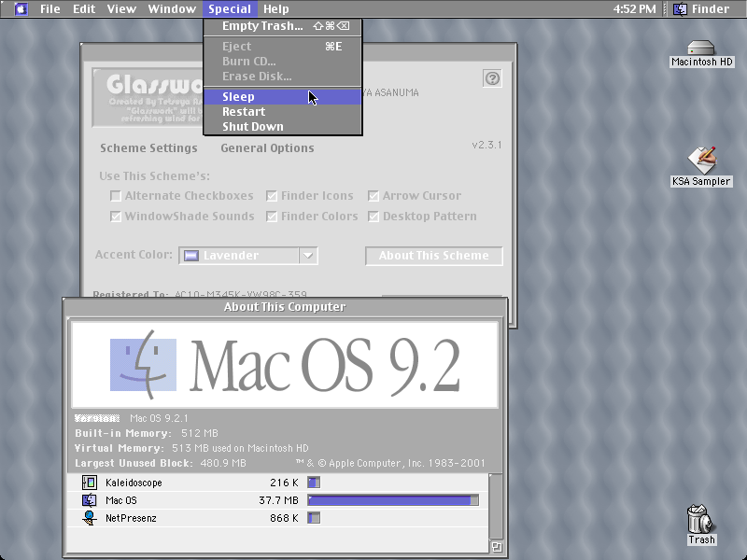Open the File menu
The image size is (747, 560).
tap(50, 9)
